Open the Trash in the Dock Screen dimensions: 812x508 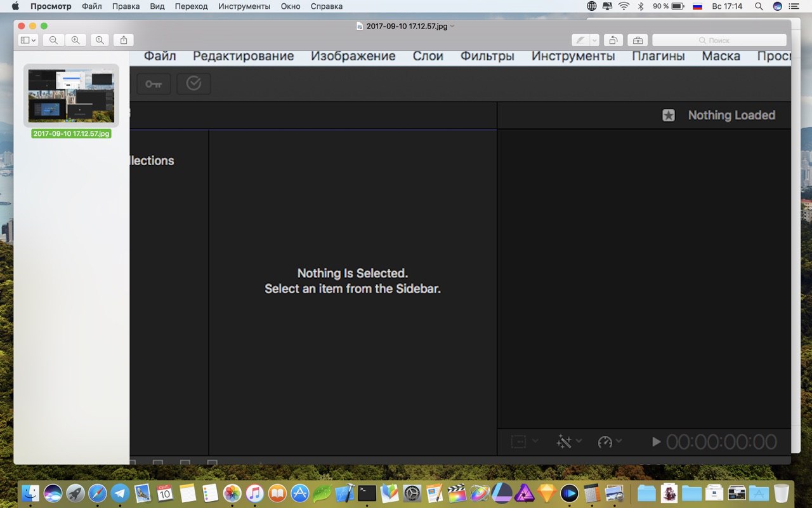(x=782, y=493)
